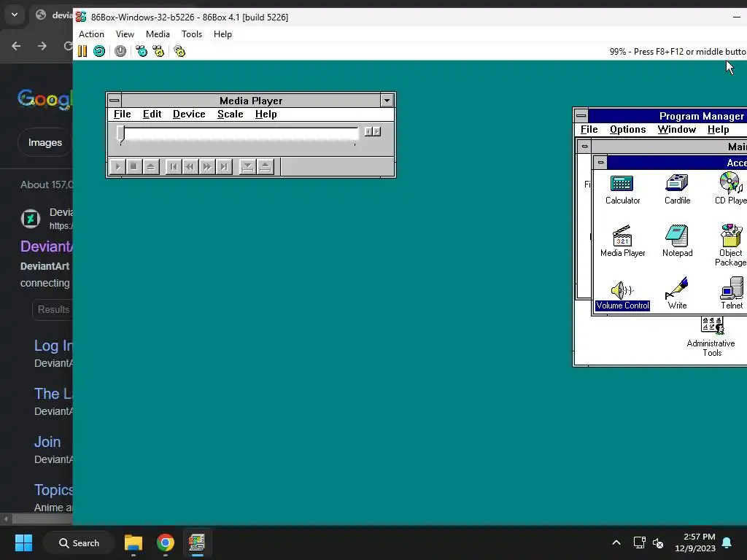Click the ACPI shutdown power icon

pos(120,51)
